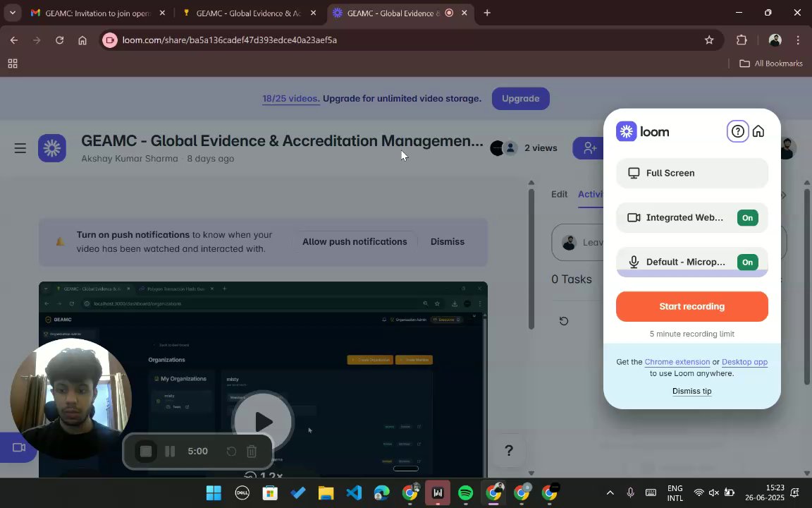Screen dimensions: 812x508
Task: Open the apps grid in bookmarks bar
Action: point(13,64)
